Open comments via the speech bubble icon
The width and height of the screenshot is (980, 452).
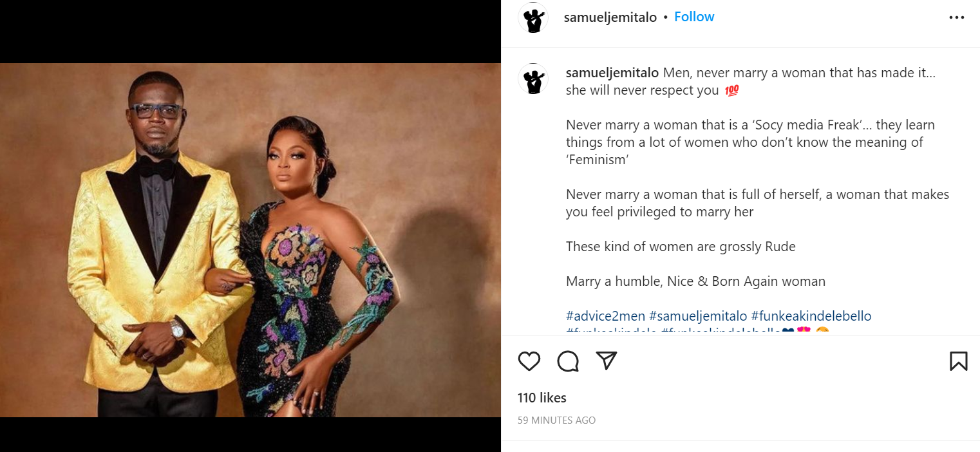click(567, 361)
